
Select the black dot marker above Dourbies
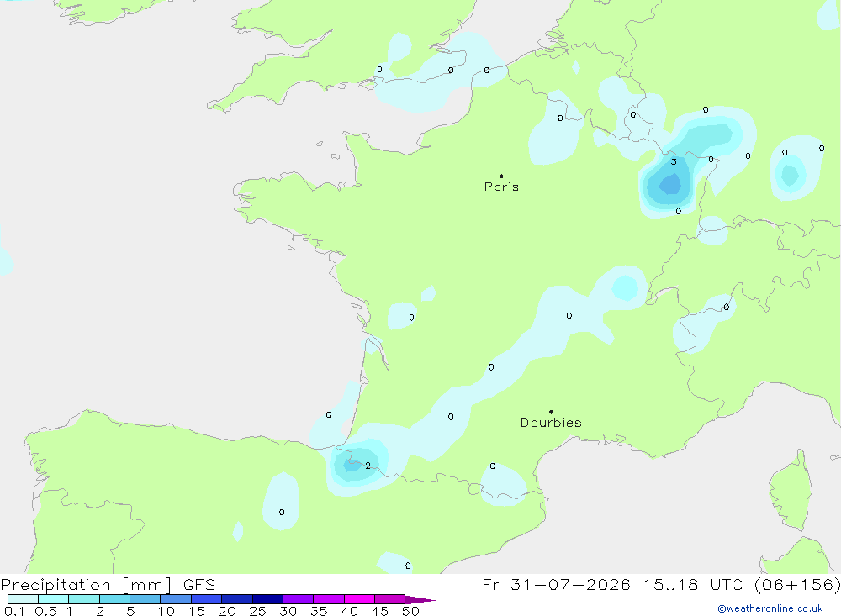click(551, 412)
